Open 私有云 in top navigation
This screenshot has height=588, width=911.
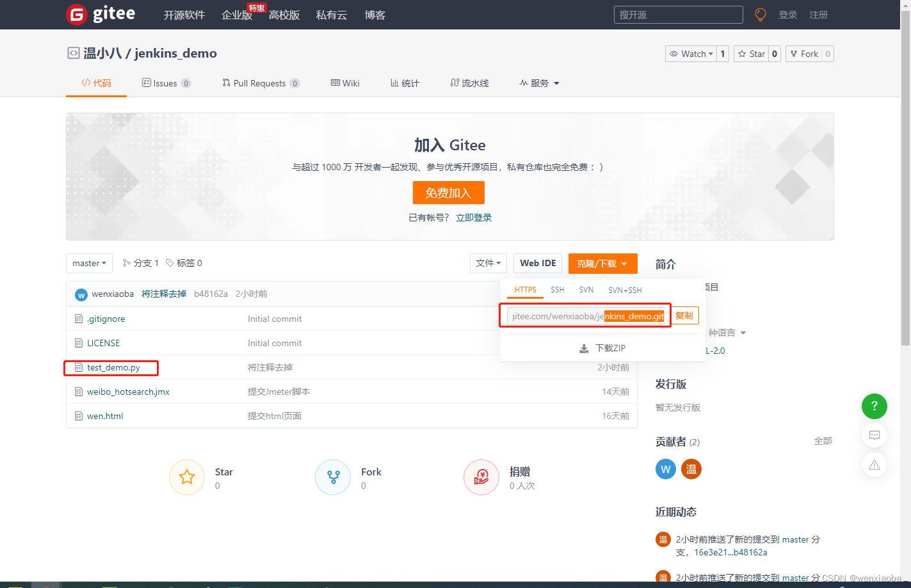pos(332,15)
